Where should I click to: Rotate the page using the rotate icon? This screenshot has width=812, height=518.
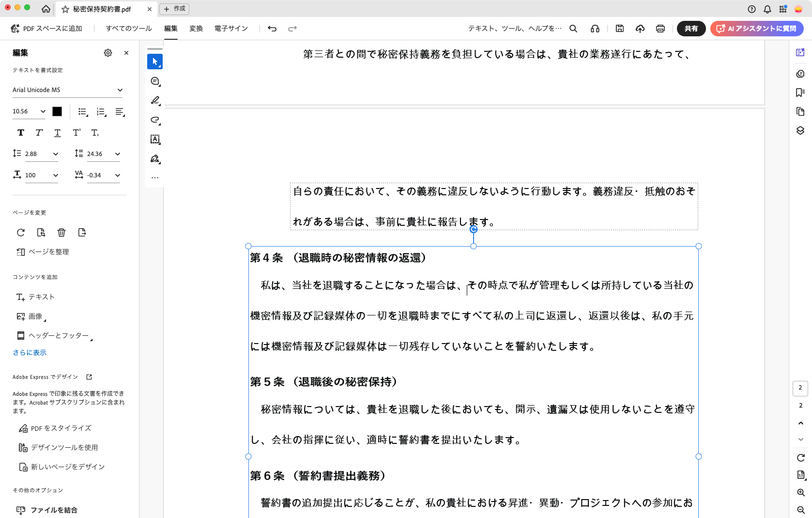coord(21,233)
